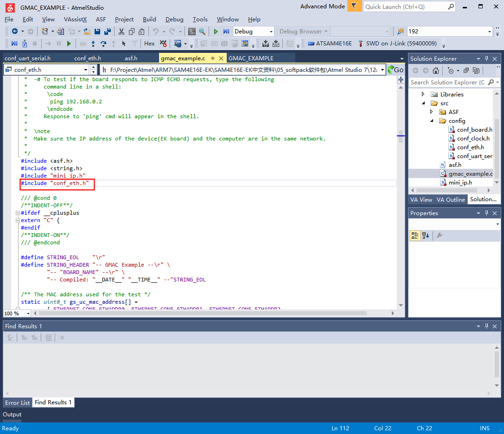
Task: Click the Paste icon in toolbar
Action: coord(141,31)
